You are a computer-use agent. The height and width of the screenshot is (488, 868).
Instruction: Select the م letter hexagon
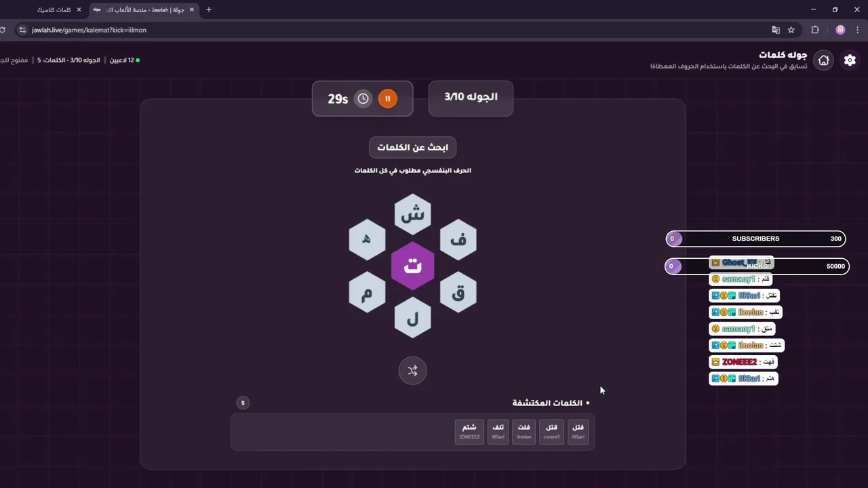367,292
